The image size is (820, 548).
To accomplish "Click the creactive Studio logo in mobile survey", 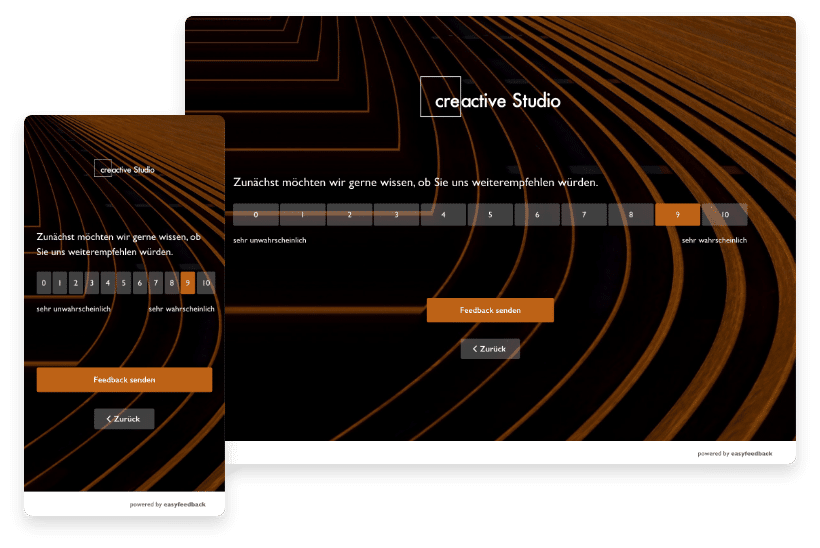I will [x=124, y=169].
